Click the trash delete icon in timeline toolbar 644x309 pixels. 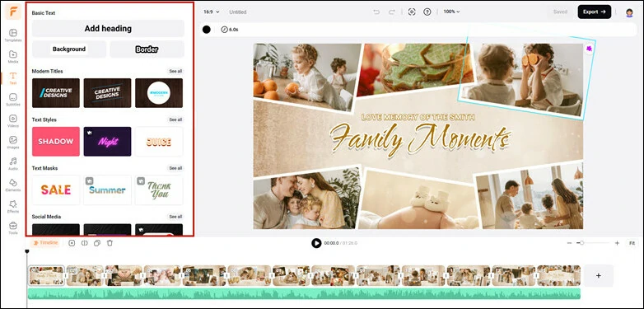coord(110,243)
